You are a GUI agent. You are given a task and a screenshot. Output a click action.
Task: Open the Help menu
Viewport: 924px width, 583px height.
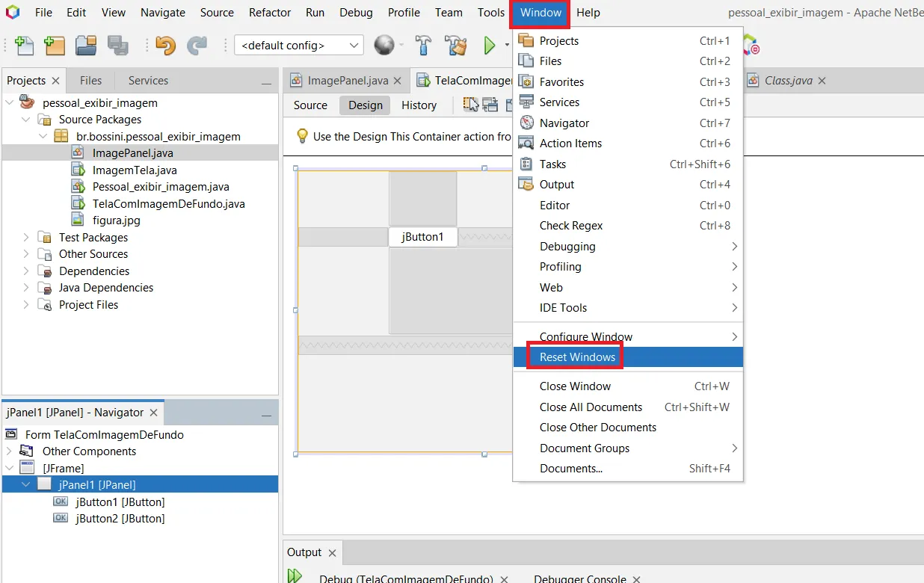pos(588,12)
